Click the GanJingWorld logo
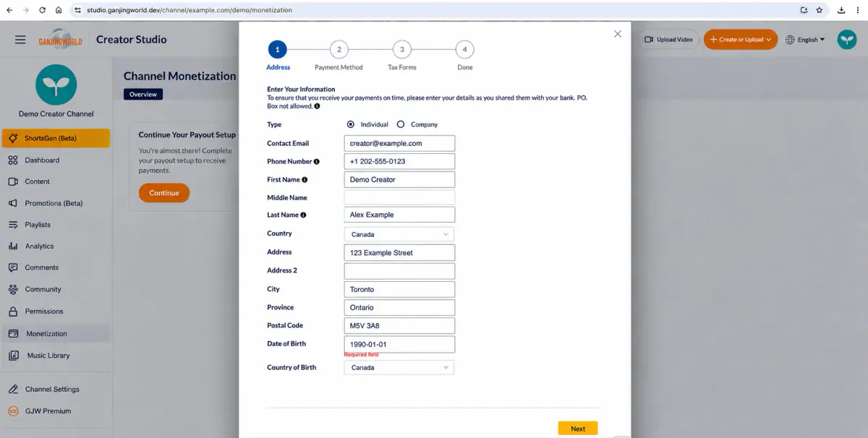The image size is (868, 438). (x=61, y=40)
